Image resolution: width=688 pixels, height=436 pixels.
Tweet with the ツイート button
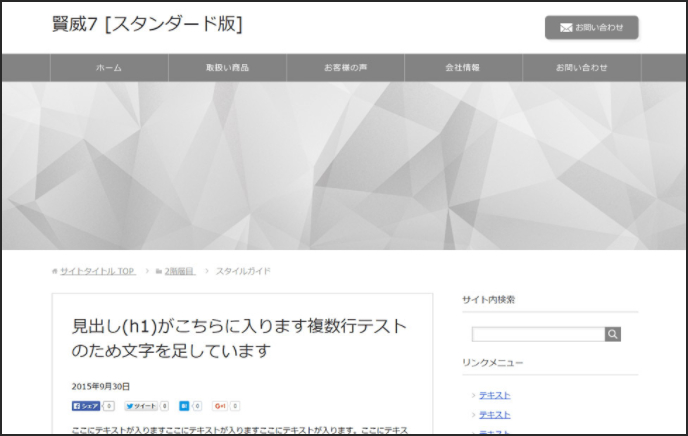click(x=141, y=406)
